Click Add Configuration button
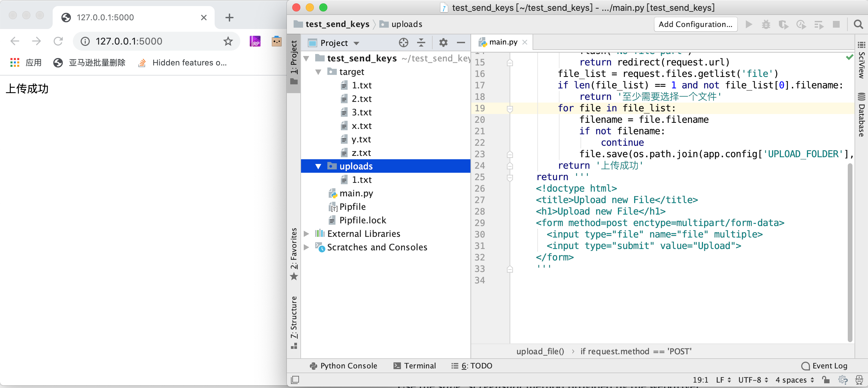Screen dimensions: 868x388 pos(696,24)
